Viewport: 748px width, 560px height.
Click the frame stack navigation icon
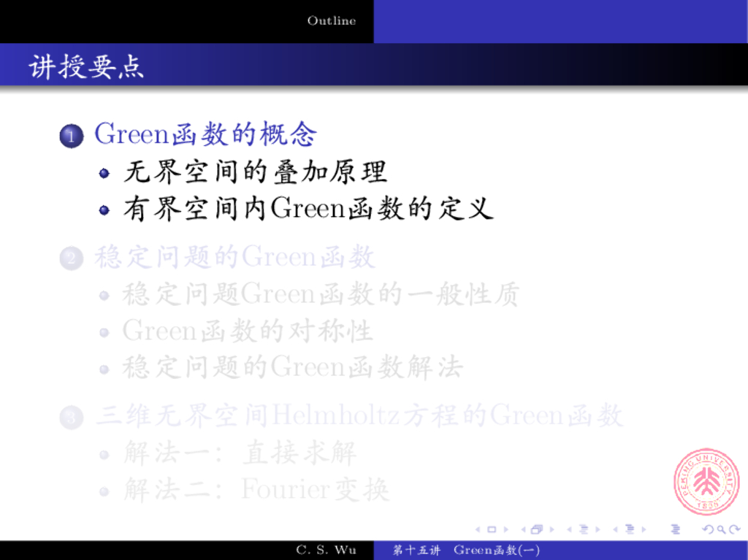click(537, 529)
